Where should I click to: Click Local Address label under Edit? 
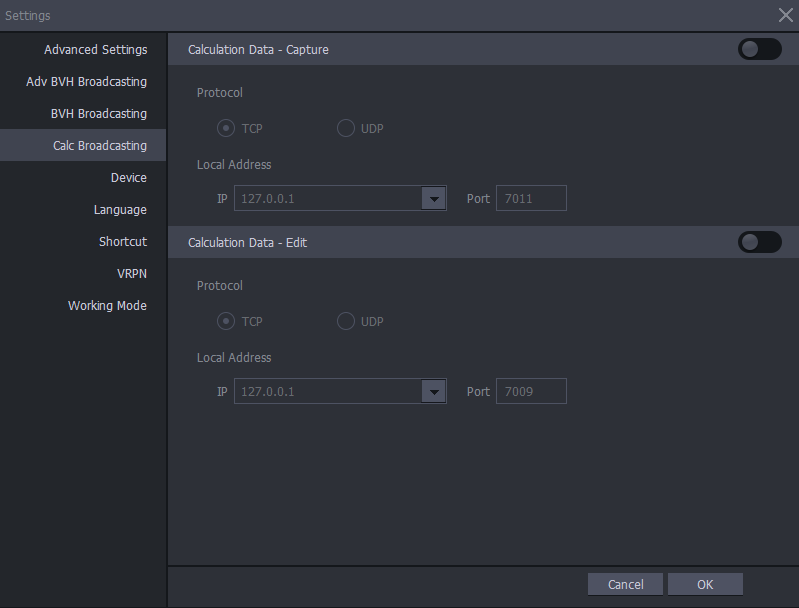pos(234,358)
